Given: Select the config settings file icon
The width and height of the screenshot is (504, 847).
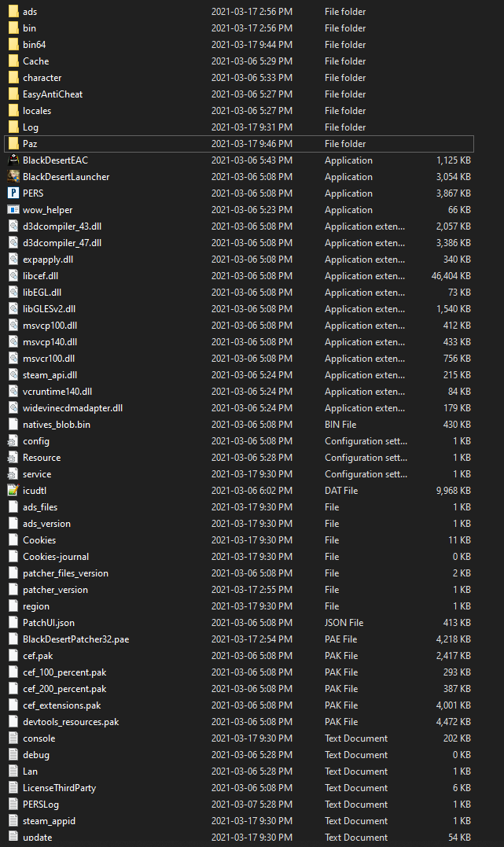Looking at the screenshot, I should point(13,441).
